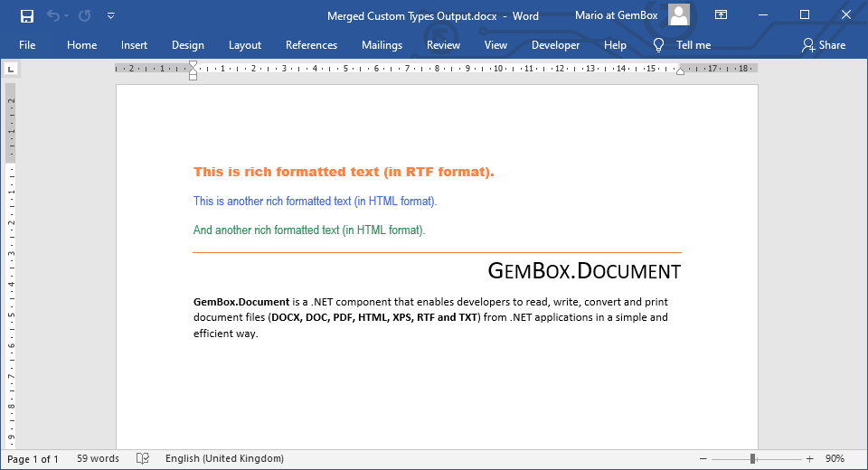Click the zoom in plus button
Image resolution: width=868 pixels, height=470 pixels.
pos(809,459)
